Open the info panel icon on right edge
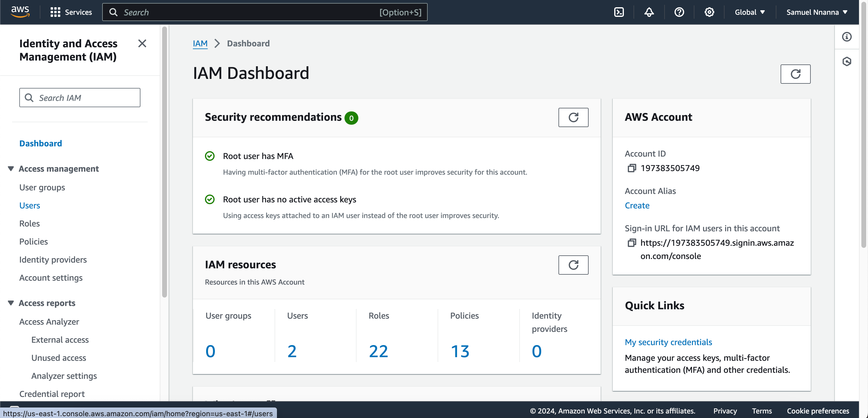 (x=846, y=37)
